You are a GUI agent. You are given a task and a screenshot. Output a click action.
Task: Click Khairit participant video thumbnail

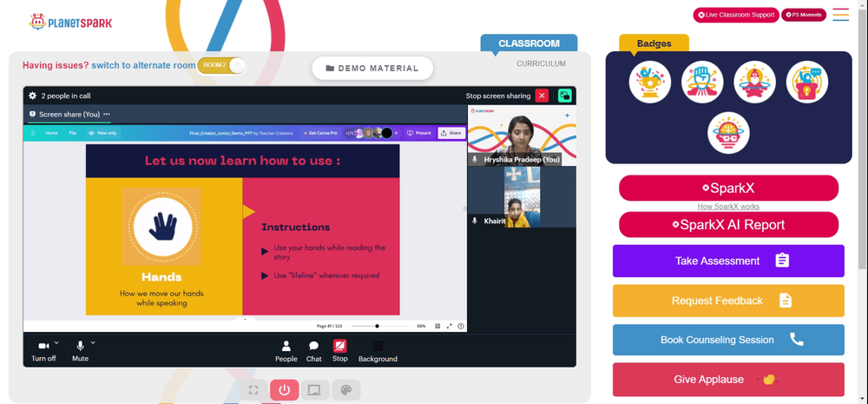point(522,197)
